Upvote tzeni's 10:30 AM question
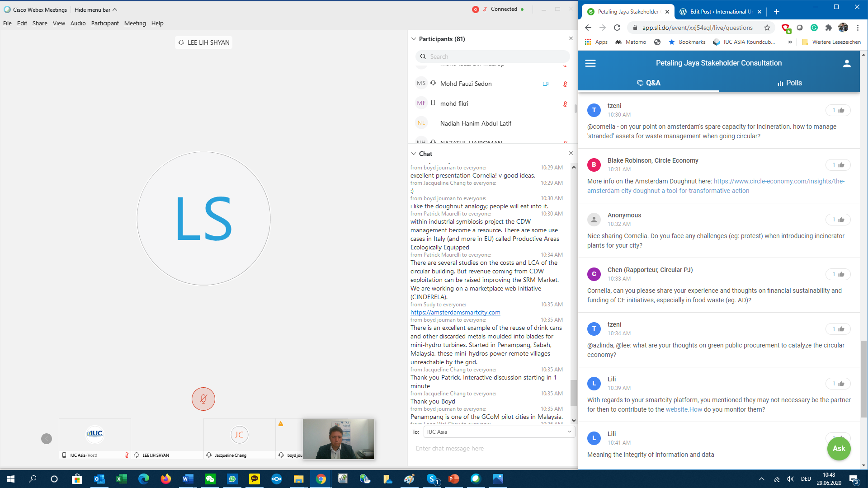Image resolution: width=868 pixels, height=488 pixels. [x=838, y=110]
